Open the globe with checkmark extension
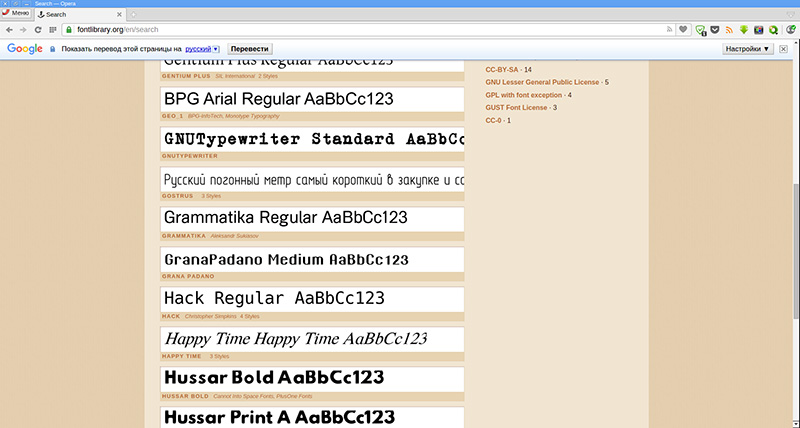This screenshot has height=428, width=800. [791, 30]
